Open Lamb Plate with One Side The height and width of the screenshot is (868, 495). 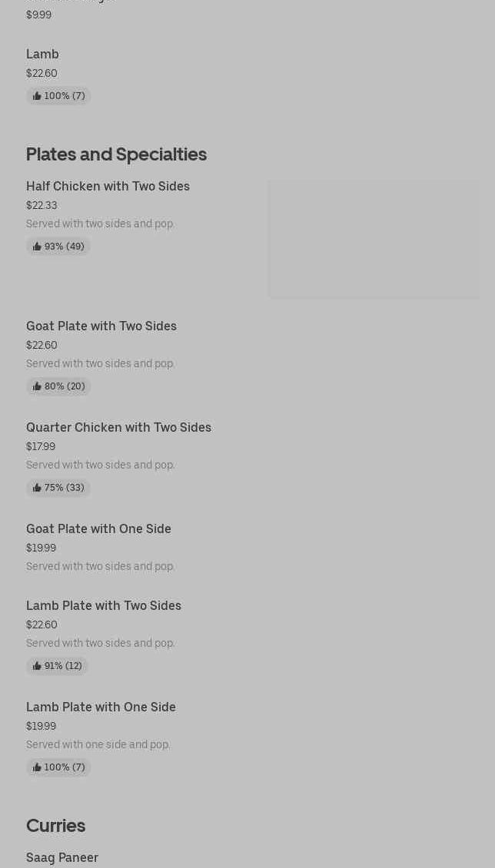tap(101, 707)
